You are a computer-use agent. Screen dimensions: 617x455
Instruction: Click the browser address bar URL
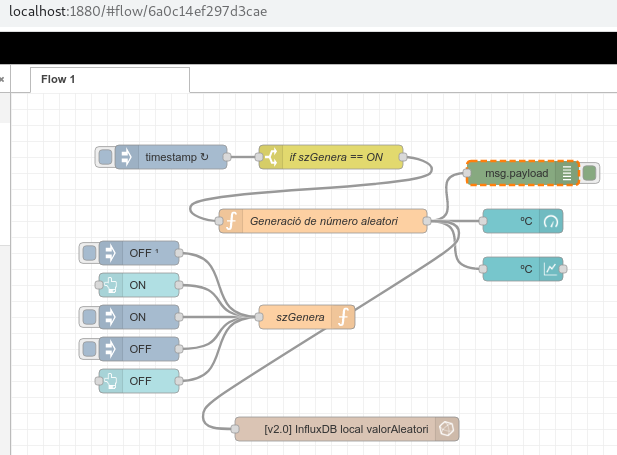click(x=138, y=11)
